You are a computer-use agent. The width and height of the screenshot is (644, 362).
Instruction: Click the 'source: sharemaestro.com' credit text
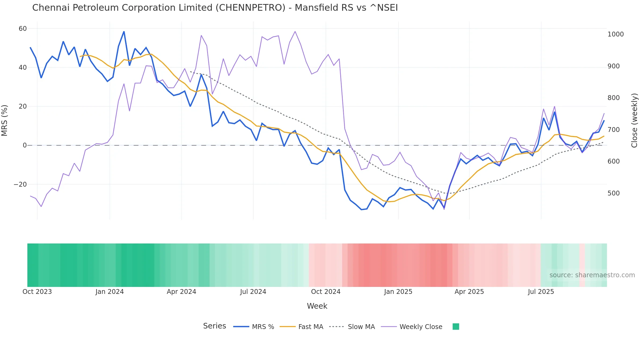(592, 275)
